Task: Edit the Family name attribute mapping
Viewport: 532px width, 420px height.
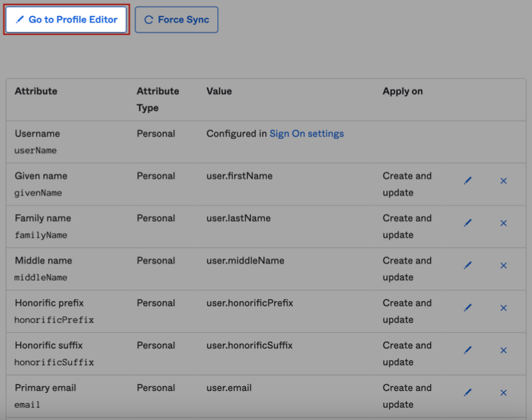Action: point(468,223)
